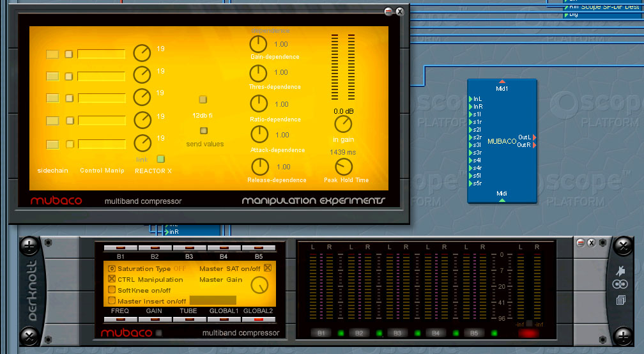The height and width of the screenshot is (354, 644).
Task: Enable the SoftKnee on/off checkbox
Action: 112,290
